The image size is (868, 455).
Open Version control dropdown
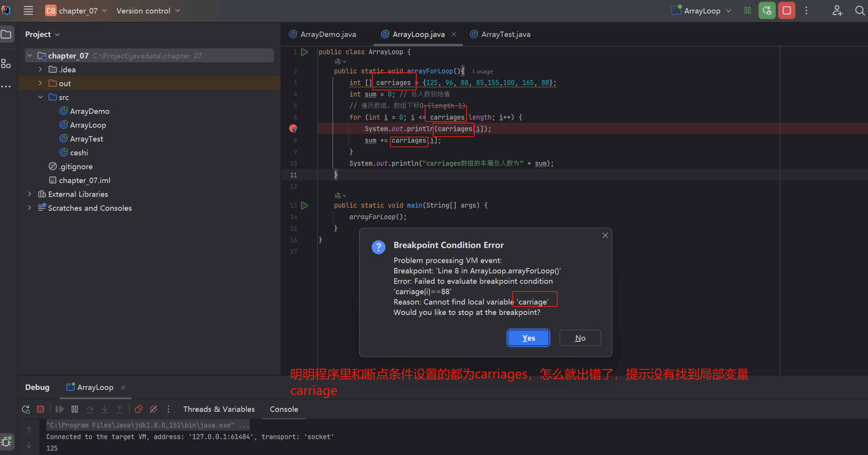(148, 11)
